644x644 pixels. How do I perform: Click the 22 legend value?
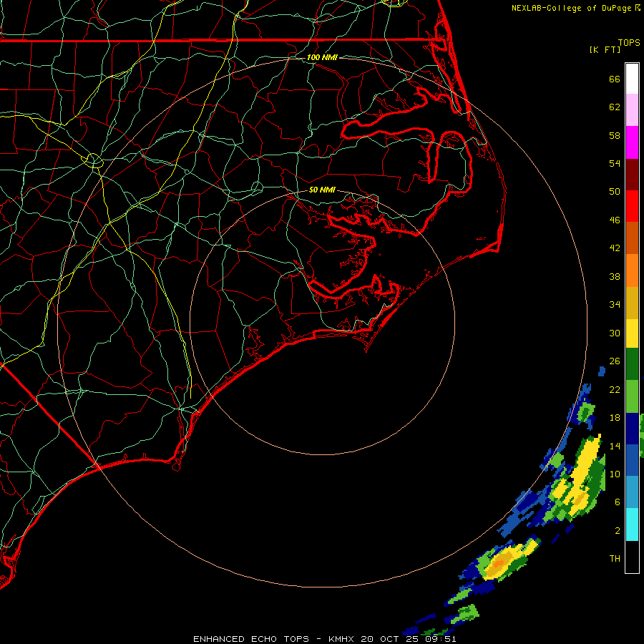point(615,389)
